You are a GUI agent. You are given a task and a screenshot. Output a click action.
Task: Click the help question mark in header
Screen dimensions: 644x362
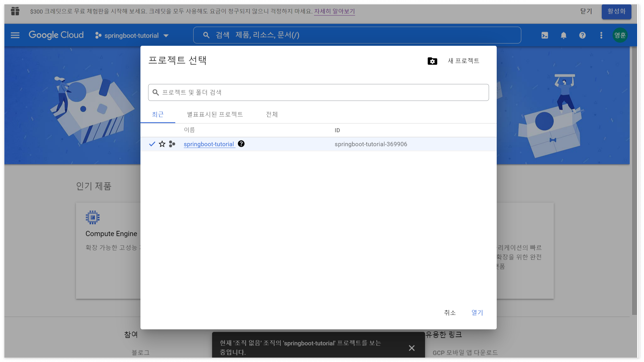582,35
